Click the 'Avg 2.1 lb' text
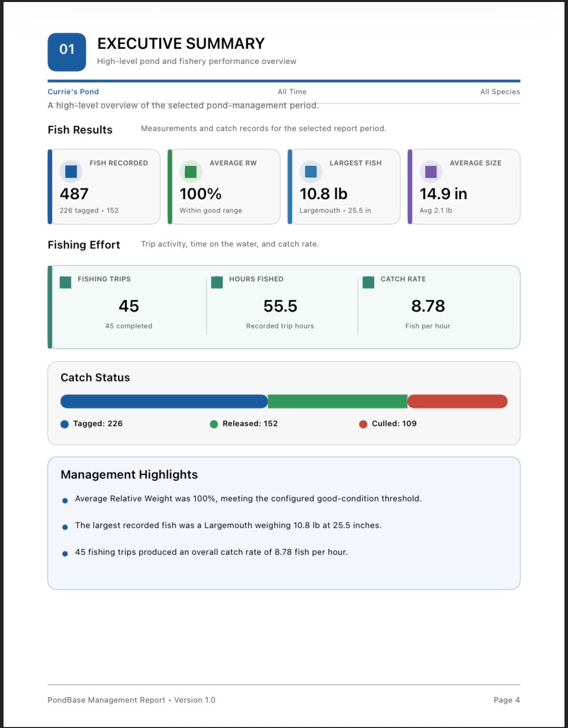This screenshot has width=568, height=728. [x=436, y=211]
